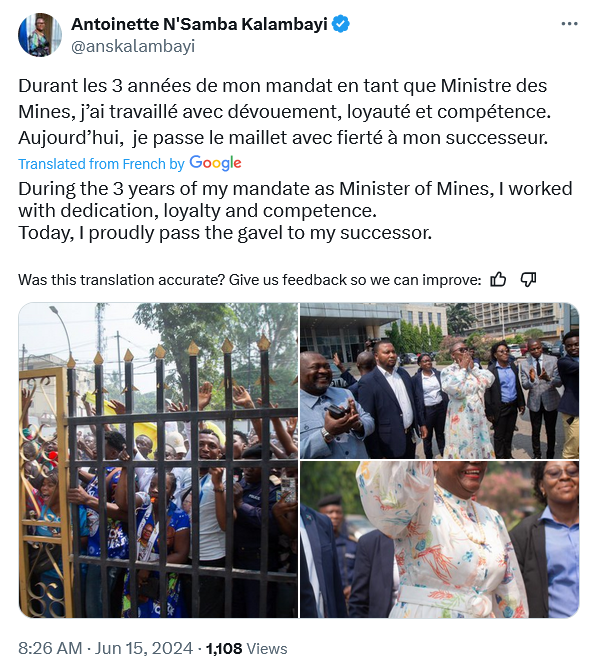Click the Views label beside 1,108
Image resolution: width=598 pixels, height=669 pixels.
[267, 649]
